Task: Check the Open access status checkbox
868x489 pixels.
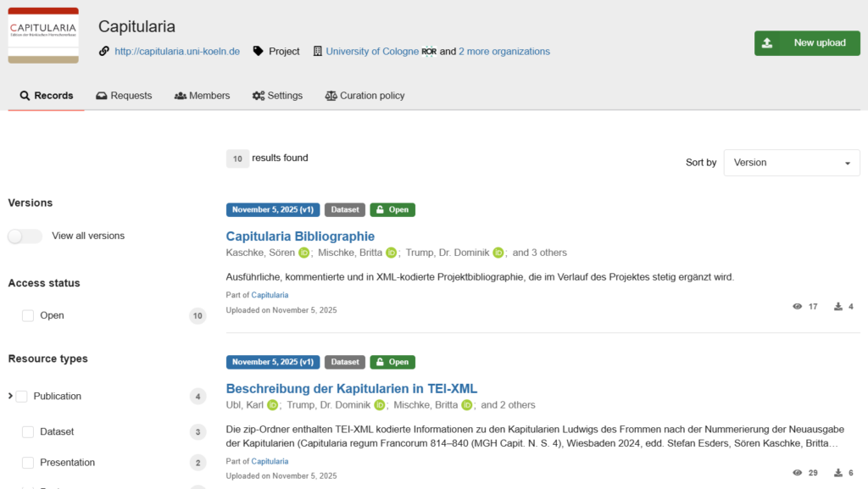Action: click(27, 314)
